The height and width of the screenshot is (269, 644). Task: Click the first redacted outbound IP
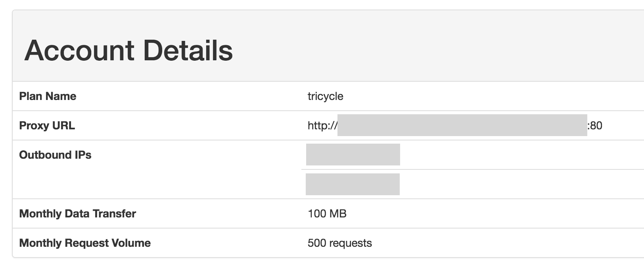353,155
